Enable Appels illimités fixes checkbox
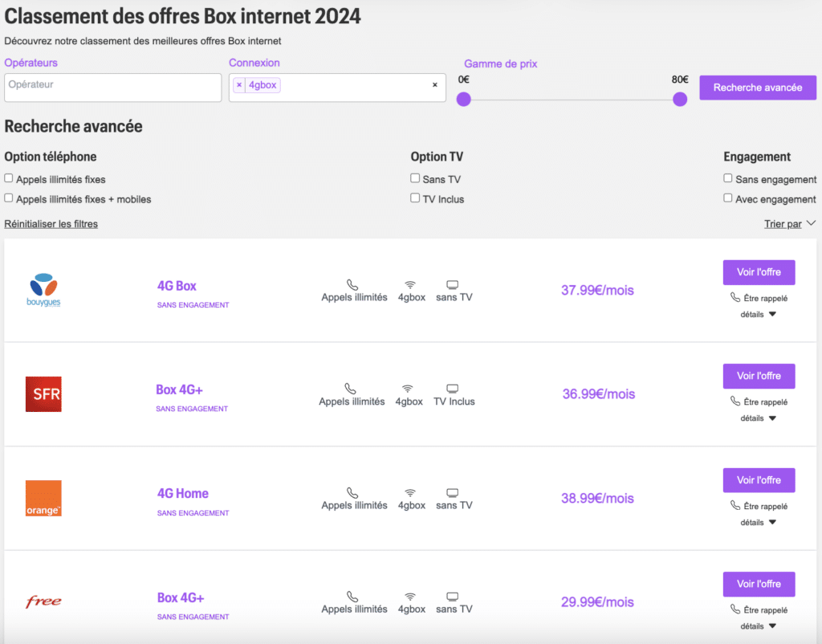The width and height of the screenshot is (822, 644). (9, 178)
